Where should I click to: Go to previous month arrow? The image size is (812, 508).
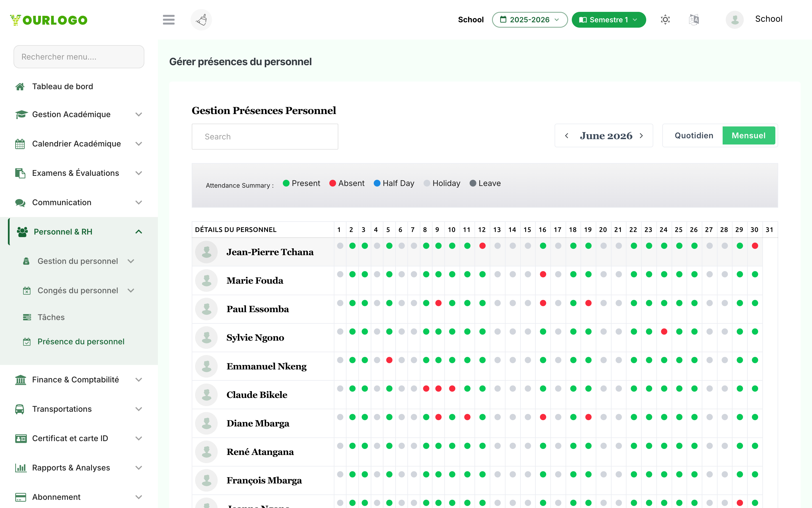coord(567,135)
